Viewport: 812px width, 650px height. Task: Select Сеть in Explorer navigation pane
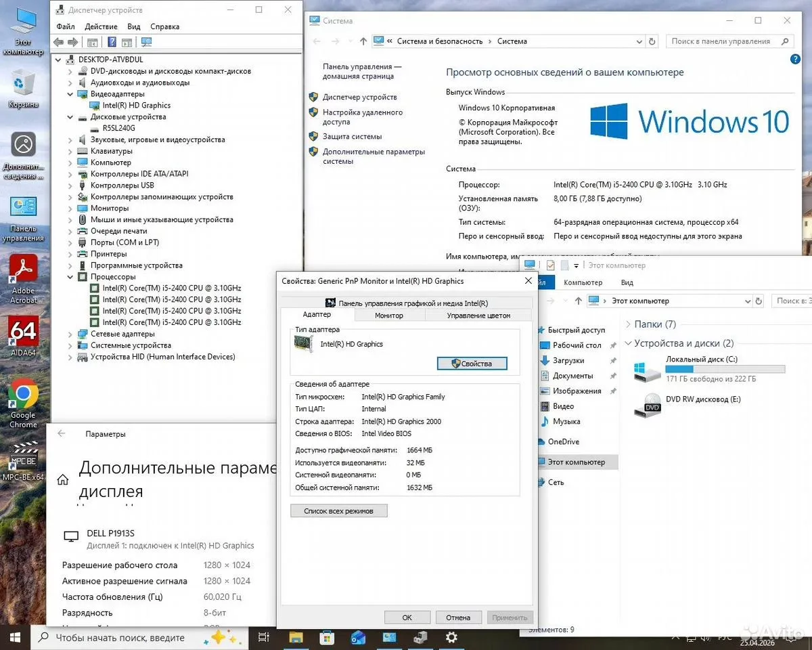point(556,482)
